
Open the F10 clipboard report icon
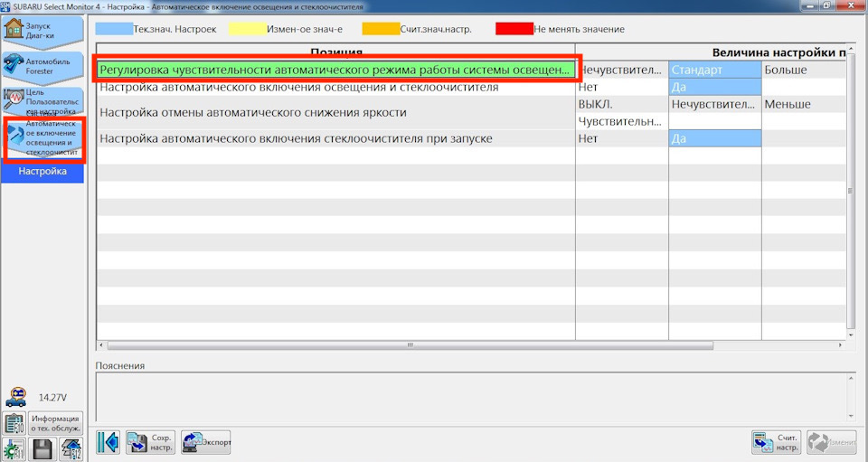[x=14, y=424]
